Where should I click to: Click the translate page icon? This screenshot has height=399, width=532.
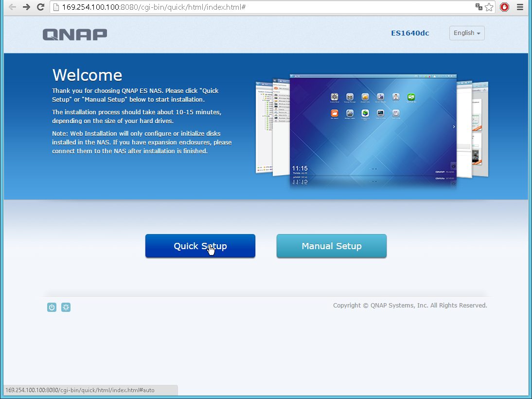coord(479,7)
